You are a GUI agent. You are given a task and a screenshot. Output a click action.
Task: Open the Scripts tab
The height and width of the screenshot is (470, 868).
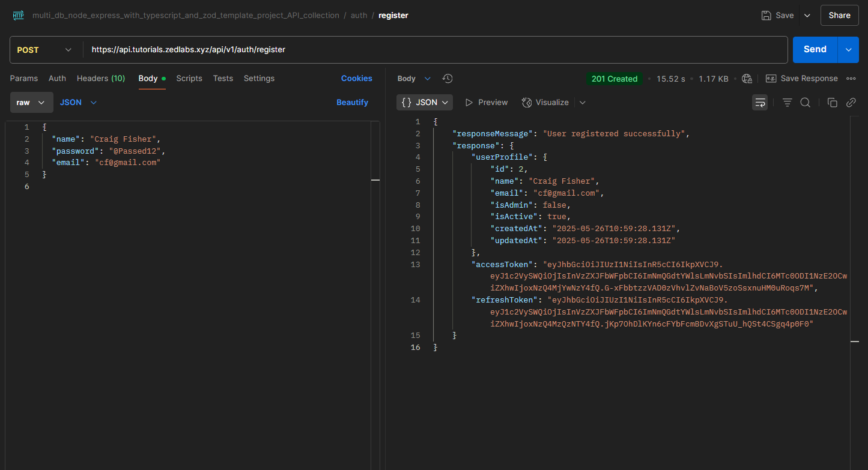point(189,79)
